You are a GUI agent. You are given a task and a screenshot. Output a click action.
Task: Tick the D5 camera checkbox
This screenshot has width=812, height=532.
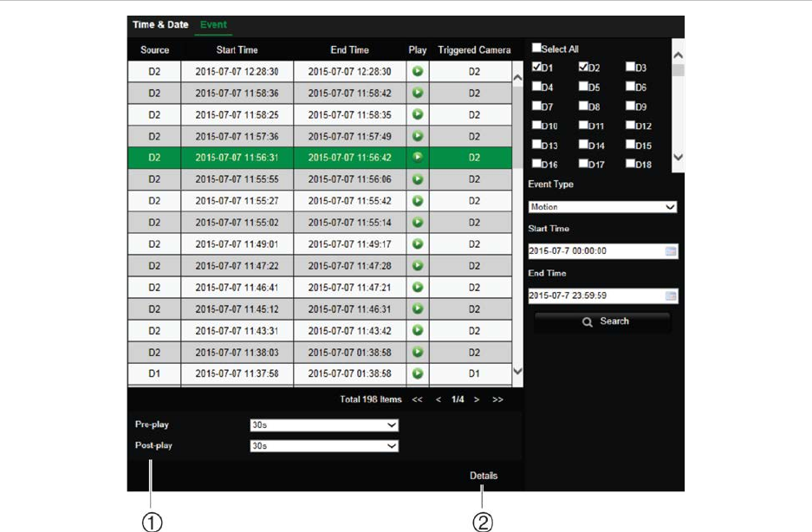(583, 87)
